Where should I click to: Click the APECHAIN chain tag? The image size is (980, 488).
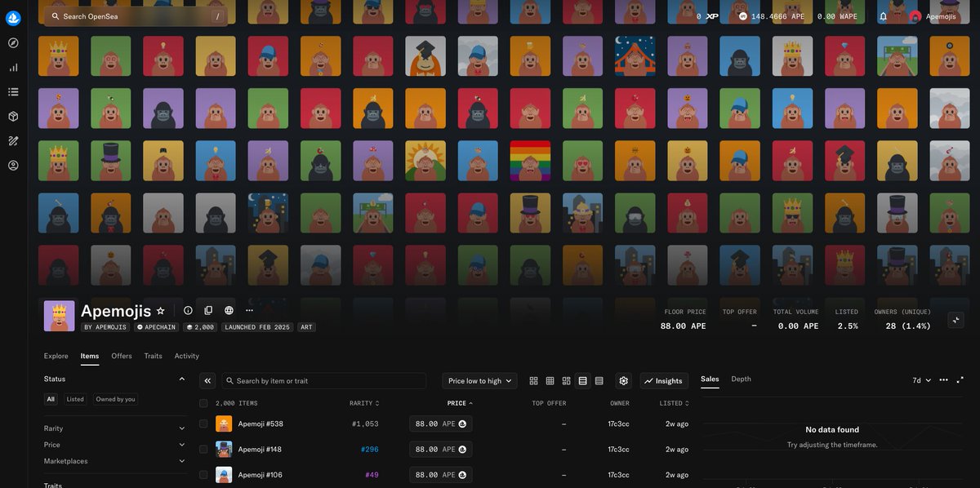point(156,326)
